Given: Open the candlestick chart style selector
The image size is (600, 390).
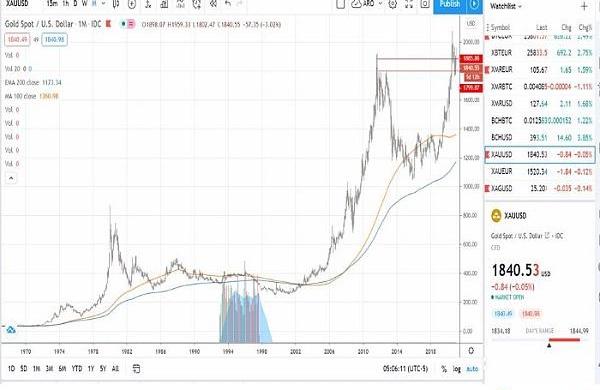Looking at the screenshot, I should pos(117,4).
